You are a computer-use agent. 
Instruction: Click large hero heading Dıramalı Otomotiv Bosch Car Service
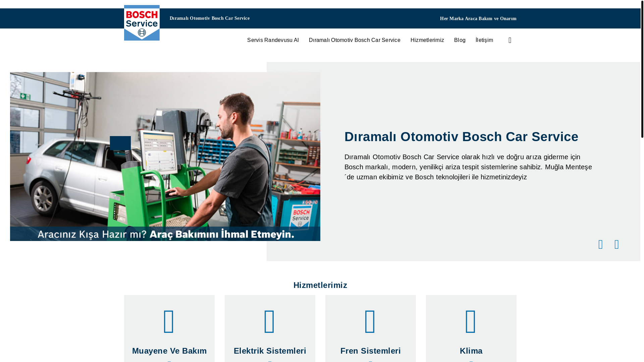(462, 137)
